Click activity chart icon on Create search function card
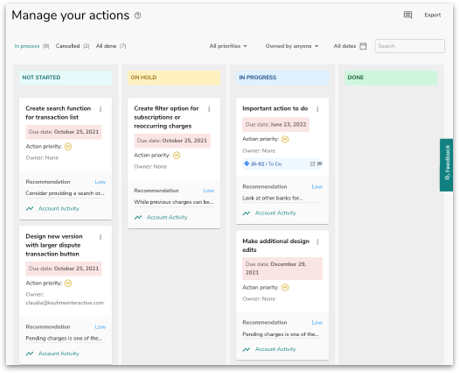The height and width of the screenshot is (373, 459). click(30, 209)
